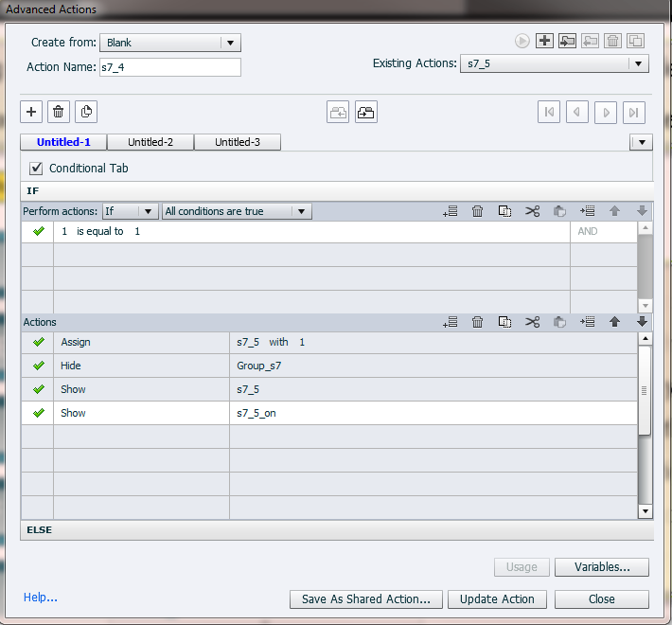The height and width of the screenshot is (625, 672).
Task: Open the Existing Actions dropdown
Action: click(x=554, y=63)
